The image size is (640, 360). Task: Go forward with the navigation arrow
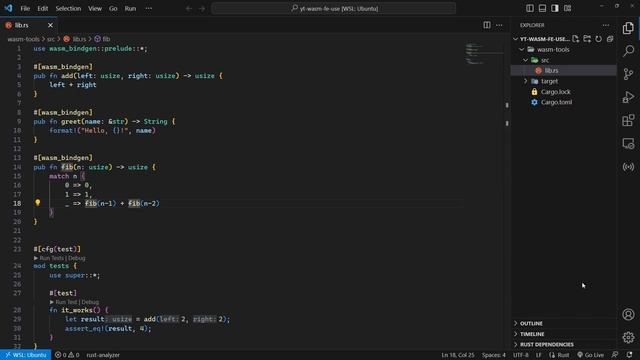(x=202, y=8)
